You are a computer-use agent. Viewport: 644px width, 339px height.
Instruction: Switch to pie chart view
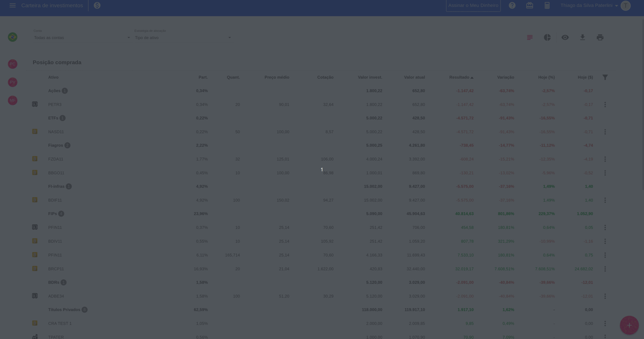click(547, 37)
